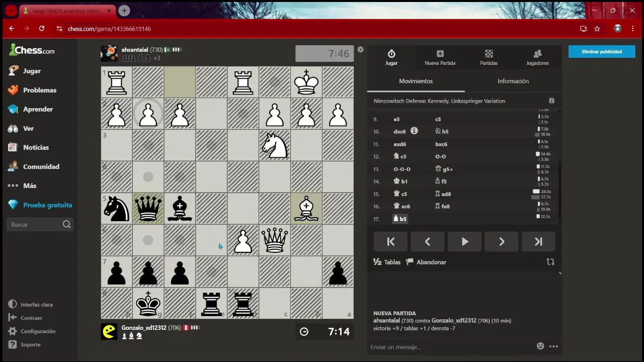Click the chess.com address bar

[x=317, y=29]
